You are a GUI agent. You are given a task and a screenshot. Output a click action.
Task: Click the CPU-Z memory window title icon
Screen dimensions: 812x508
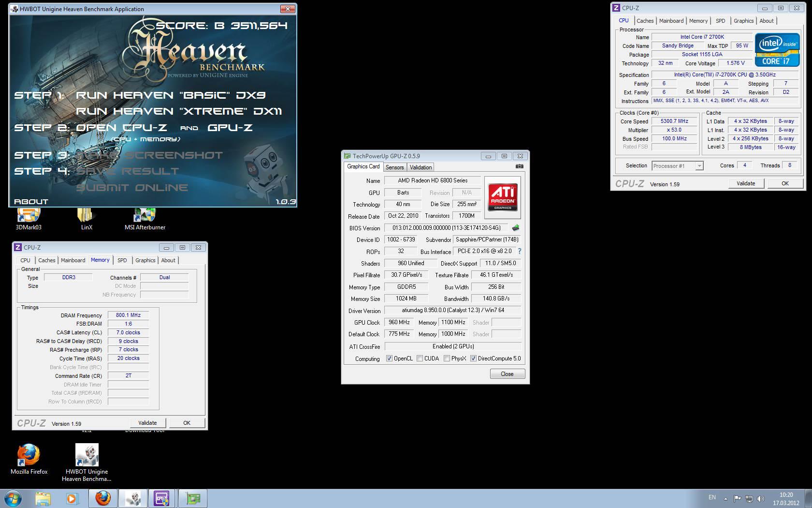coord(18,247)
